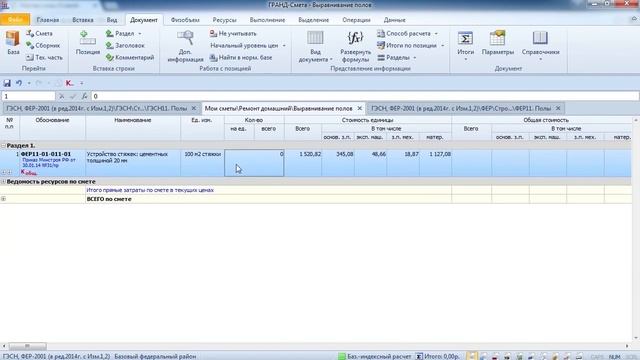Click Развернуть формулы

(356, 46)
